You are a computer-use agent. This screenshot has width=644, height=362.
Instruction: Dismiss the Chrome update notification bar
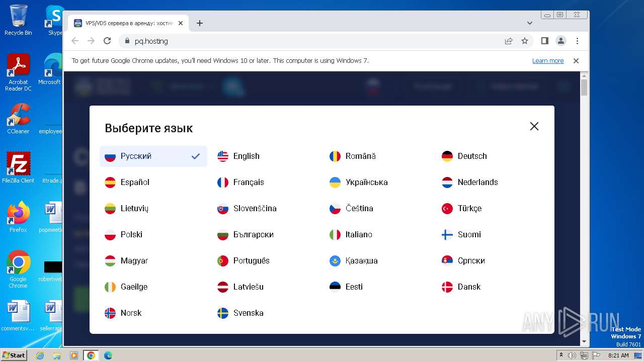pos(576,61)
